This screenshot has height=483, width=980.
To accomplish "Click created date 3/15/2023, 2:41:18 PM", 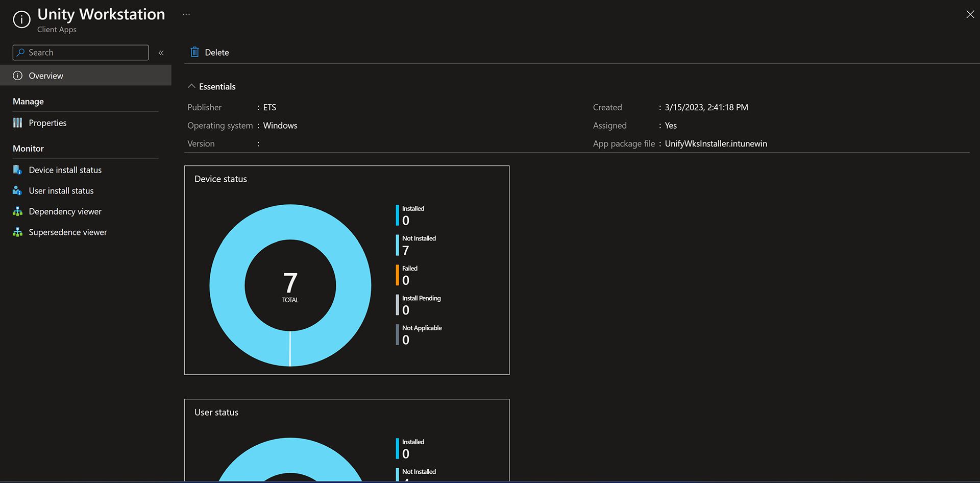I will pyautogui.click(x=706, y=107).
